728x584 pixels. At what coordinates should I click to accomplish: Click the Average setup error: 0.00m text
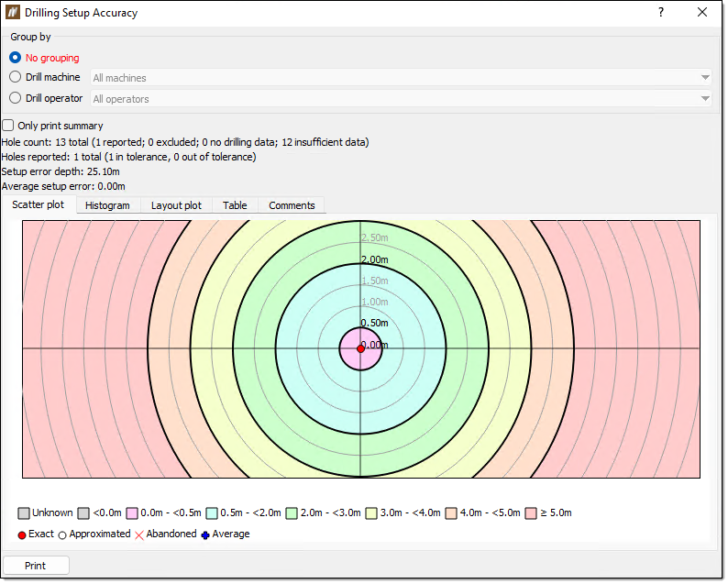63,187
